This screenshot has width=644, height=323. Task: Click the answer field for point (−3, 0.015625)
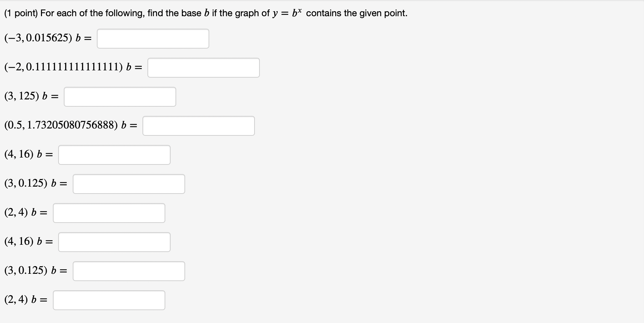153,38
